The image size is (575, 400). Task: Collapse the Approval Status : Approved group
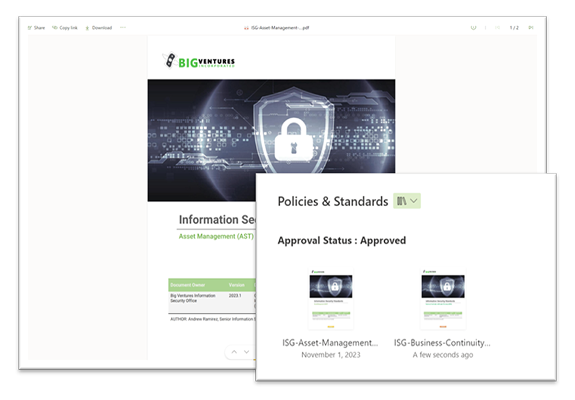[342, 241]
